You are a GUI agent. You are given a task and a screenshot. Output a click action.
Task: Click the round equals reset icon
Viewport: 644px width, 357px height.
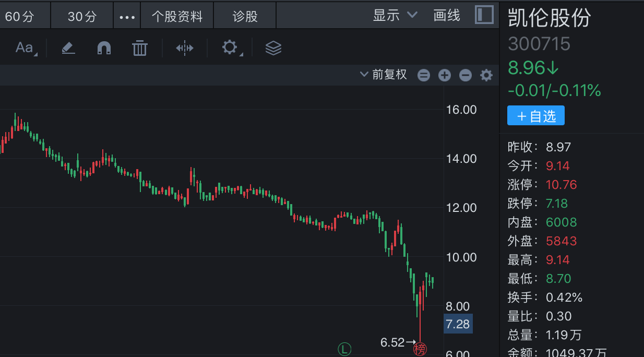point(424,75)
